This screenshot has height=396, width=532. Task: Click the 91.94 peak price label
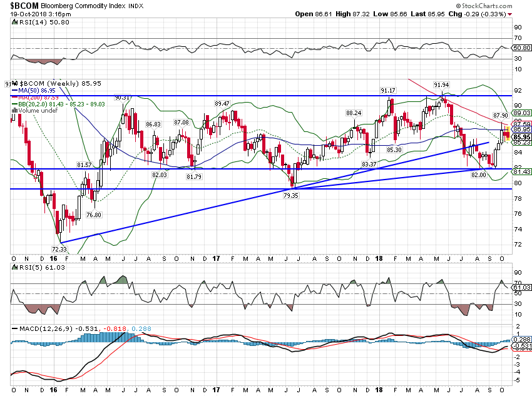click(441, 84)
